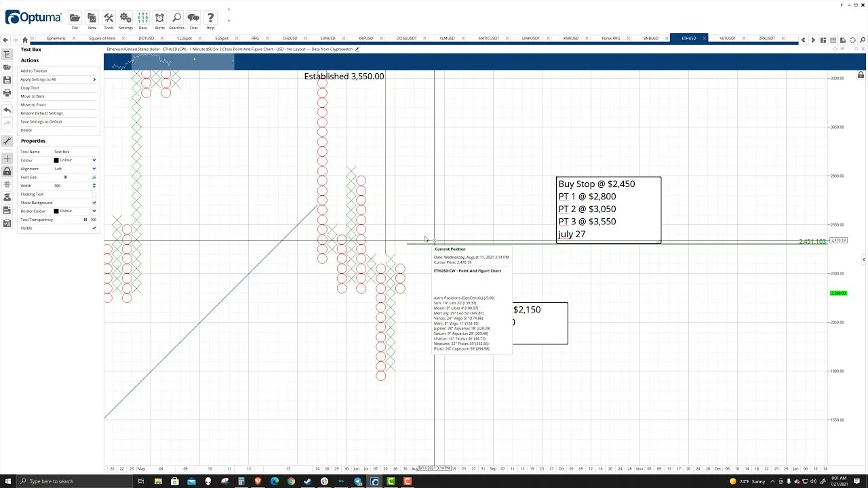Viewport: 868px width, 488px height.
Task: Click the sidebar save disk icon
Action: pos(7,80)
